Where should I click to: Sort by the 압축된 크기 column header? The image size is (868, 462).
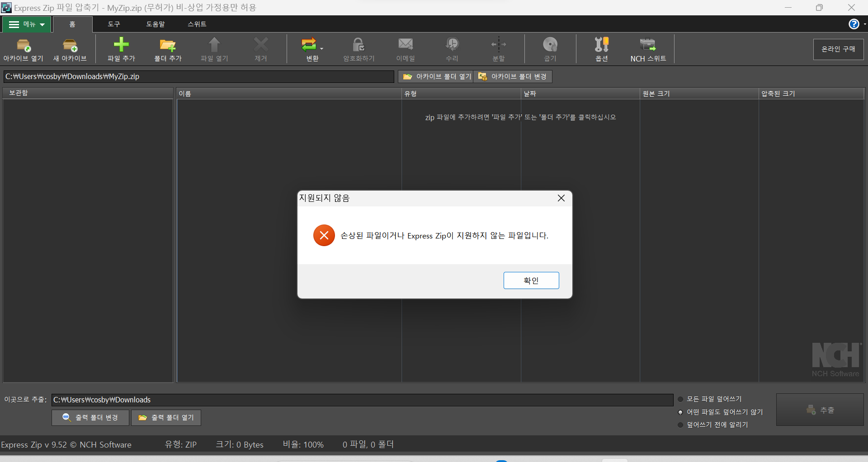click(x=811, y=93)
